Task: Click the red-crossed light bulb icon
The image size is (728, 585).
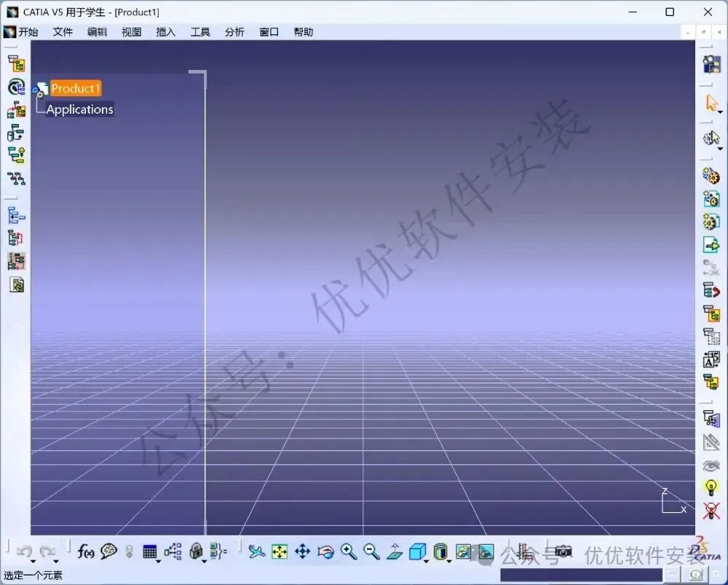Action: coord(711,511)
